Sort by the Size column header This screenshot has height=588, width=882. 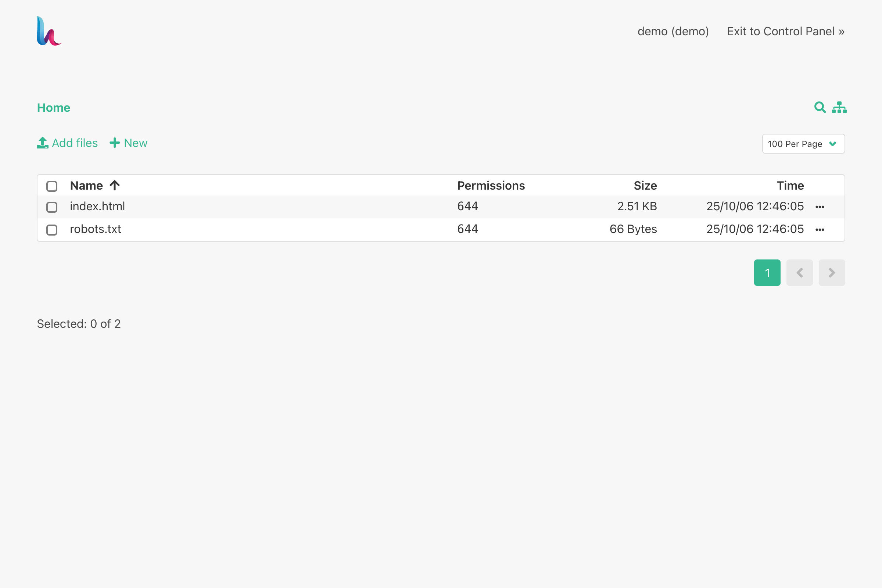pyautogui.click(x=645, y=186)
